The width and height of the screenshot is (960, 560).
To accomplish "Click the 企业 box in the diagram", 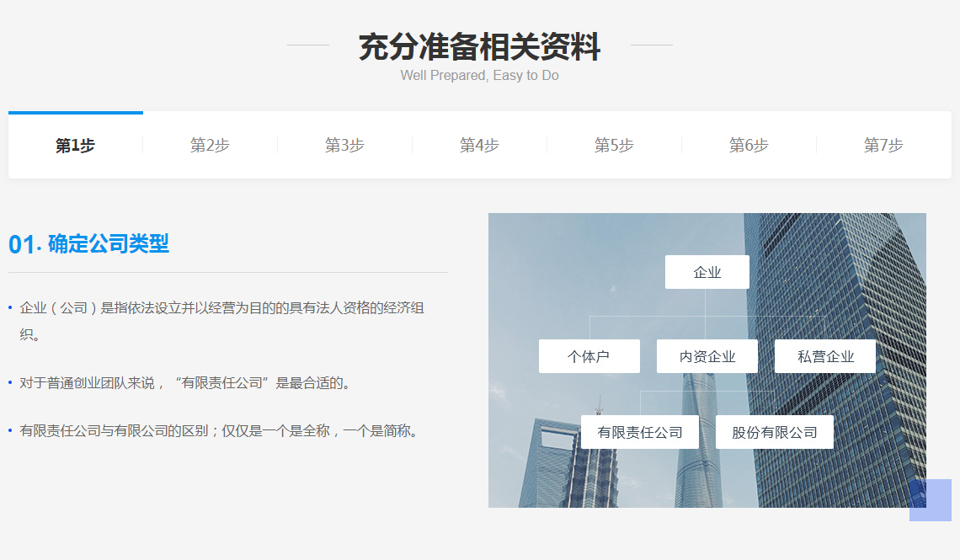I will tap(707, 272).
